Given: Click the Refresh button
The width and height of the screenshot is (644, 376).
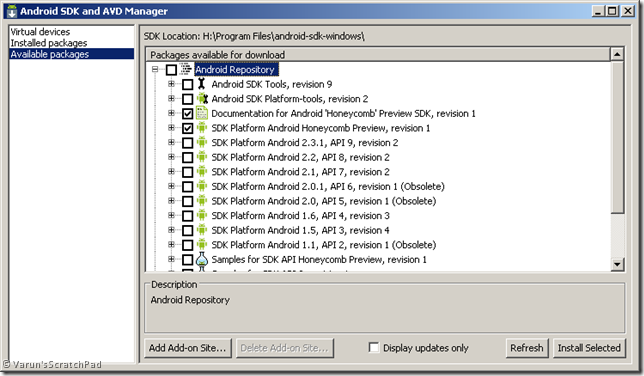Looking at the screenshot, I should [527, 348].
